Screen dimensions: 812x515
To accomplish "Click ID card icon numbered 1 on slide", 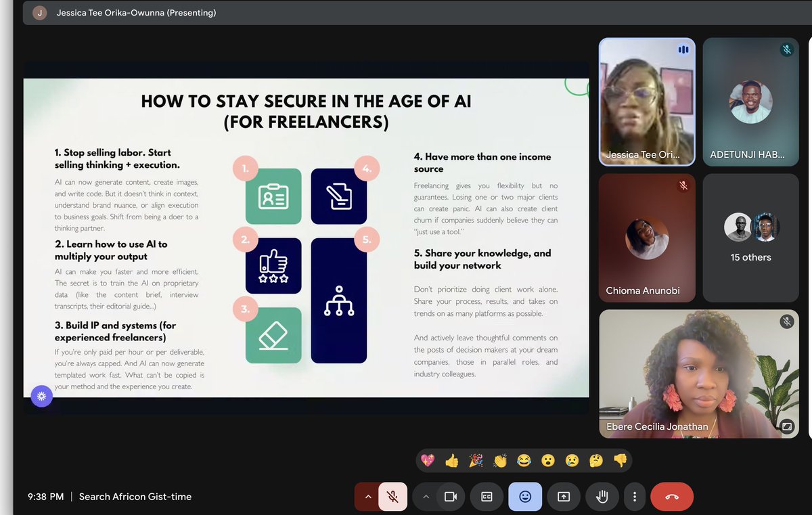I will pyautogui.click(x=273, y=196).
